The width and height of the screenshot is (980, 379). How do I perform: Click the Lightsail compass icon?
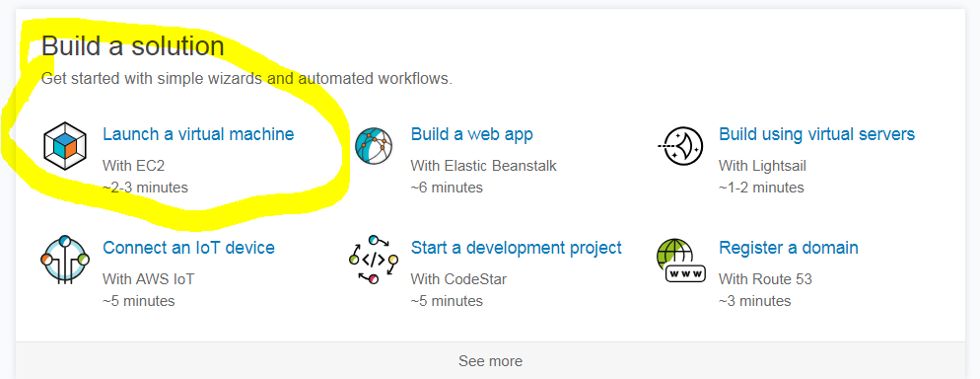point(681,146)
